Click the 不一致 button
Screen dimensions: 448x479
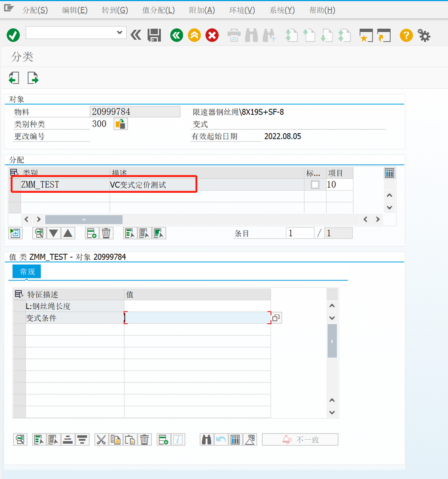tap(300, 440)
